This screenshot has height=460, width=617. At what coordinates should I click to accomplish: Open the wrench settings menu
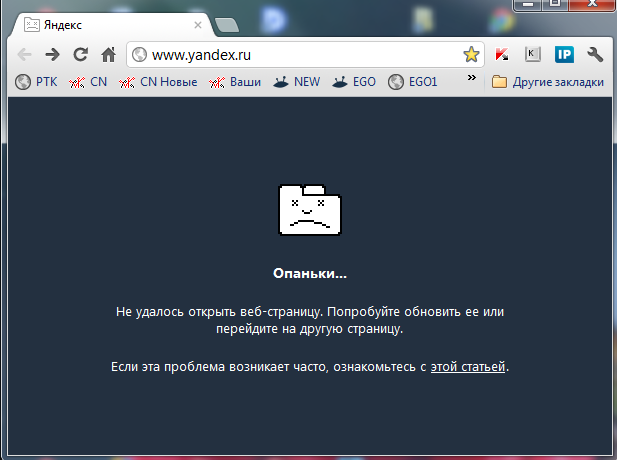tap(595, 54)
